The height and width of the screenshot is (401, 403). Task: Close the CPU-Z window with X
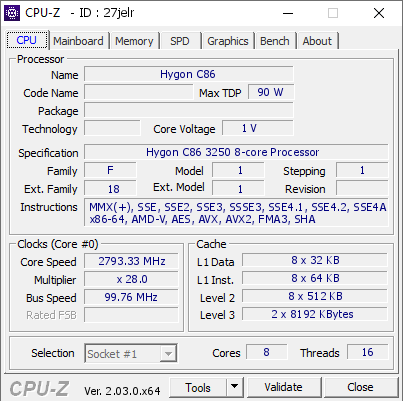pyautogui.click(x=379, y=13)
